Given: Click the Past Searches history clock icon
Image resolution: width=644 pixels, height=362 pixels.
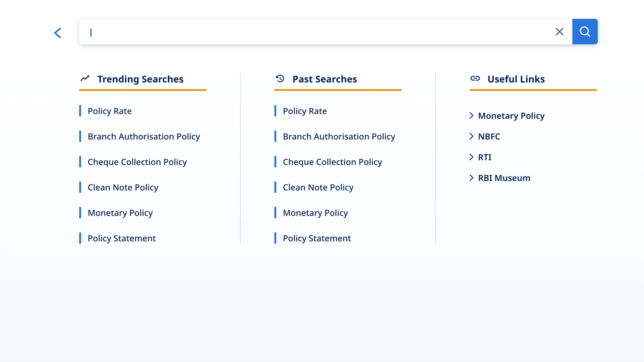Looking at the screenshot, I should (280, 78).
